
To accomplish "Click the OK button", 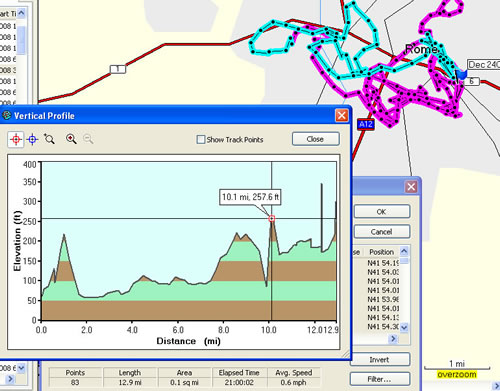I will [382, 212].
